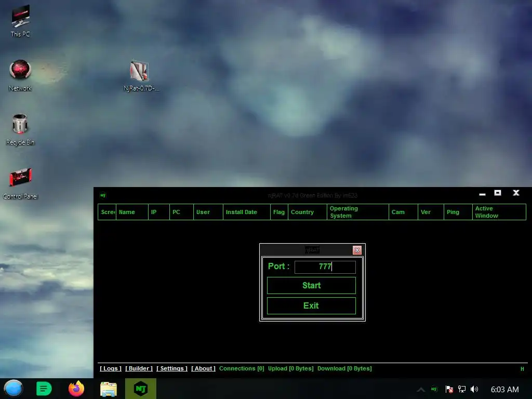Open File Explorer from the taskbar

[x=109, y=389]
